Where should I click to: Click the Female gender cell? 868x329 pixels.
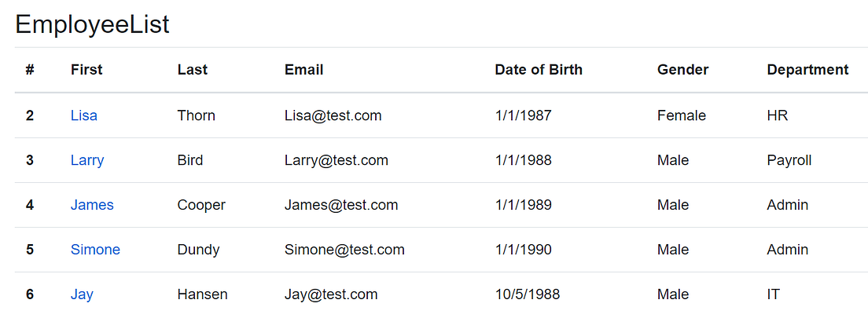point(681,115)
